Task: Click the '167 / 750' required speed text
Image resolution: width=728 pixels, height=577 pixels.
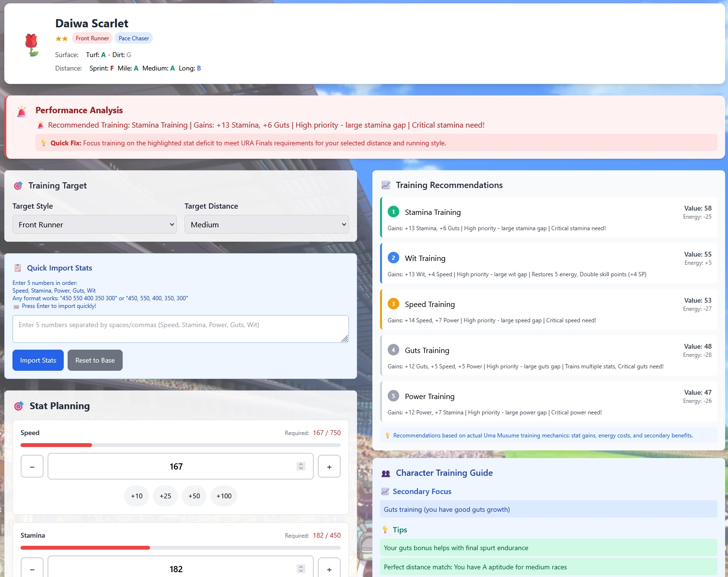Action: [x=327, y=433]
